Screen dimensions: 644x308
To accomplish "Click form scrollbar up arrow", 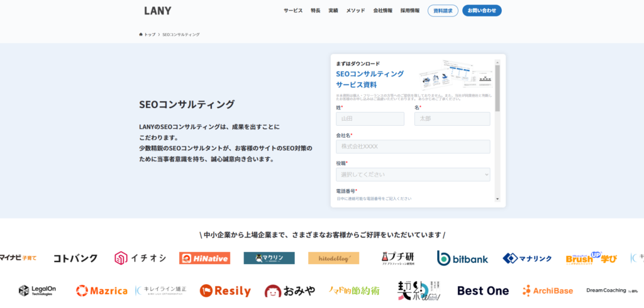I will click(x=497, y=62).
